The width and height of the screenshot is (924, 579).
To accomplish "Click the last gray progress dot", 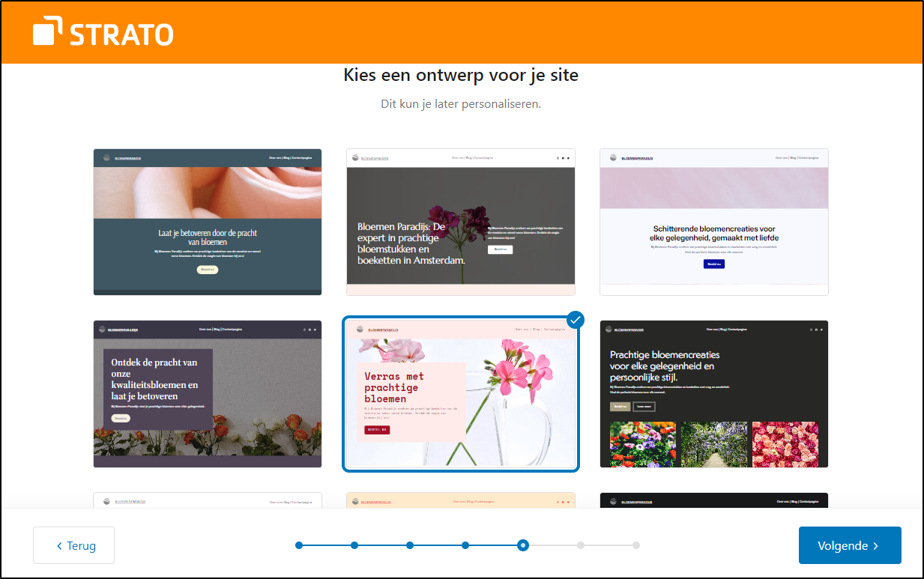I will [x=635, y=545].
